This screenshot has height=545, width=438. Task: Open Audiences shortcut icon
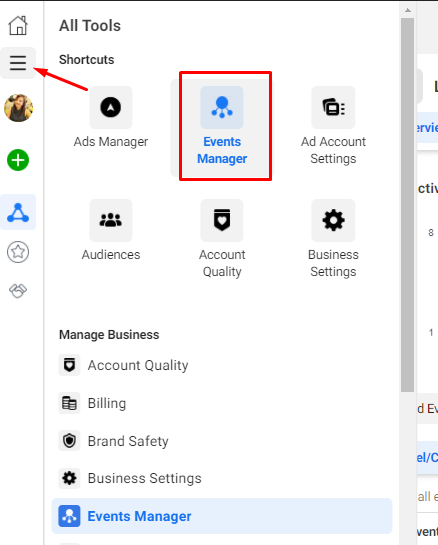coord(111,220)
